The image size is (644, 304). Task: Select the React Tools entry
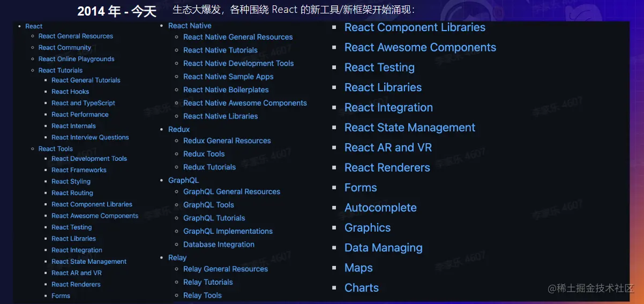tap(55, 149)
